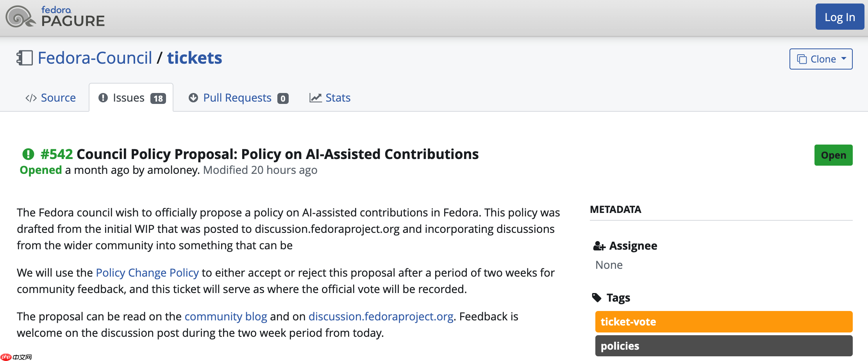The height and width of the screenshot is (361, 868).
Task: Click the Pull Requests arrow icon
Action: pyautogui.click(x=193, y=98)
